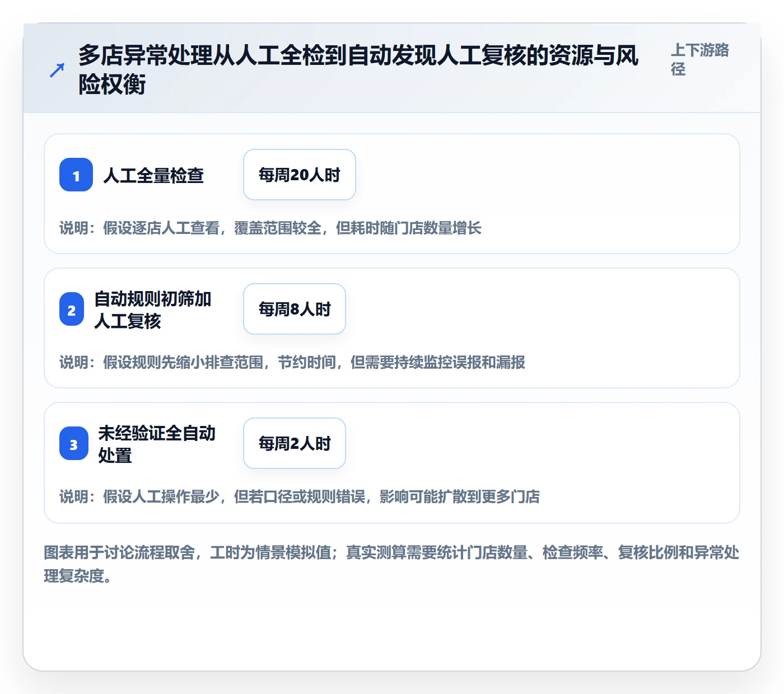Image resolution: width=784 pixels, height=694 pixels.
Task: Click the numbered badge 1 icon
Action: coord(76,175)
